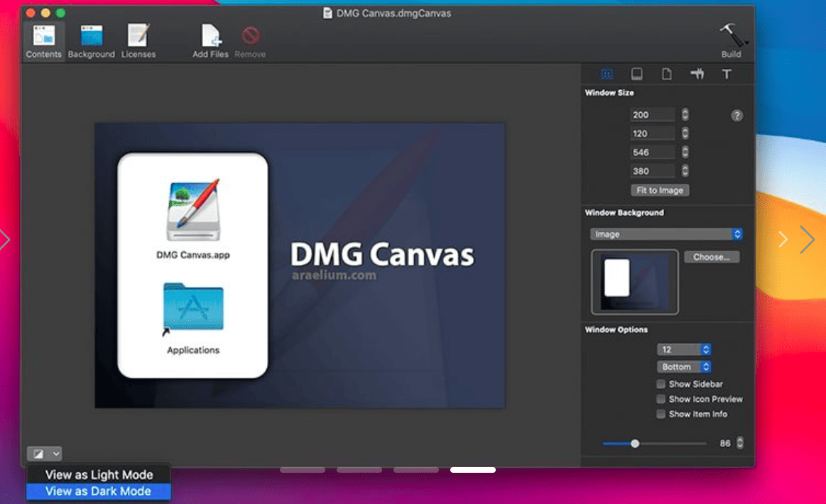
Task: Select the fourth highlighted carousel page indicator
Action: pos(473,470)
